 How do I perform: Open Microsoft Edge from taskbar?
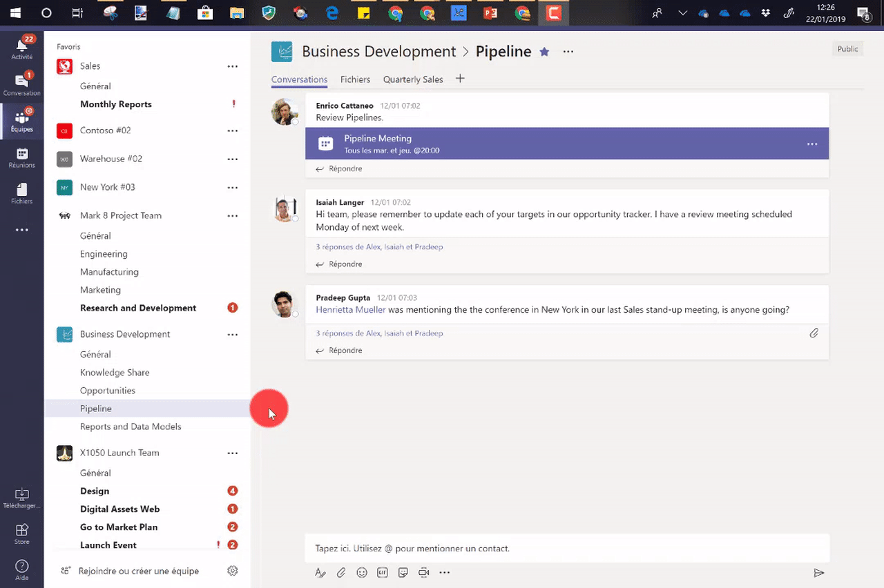coord(332,12)
